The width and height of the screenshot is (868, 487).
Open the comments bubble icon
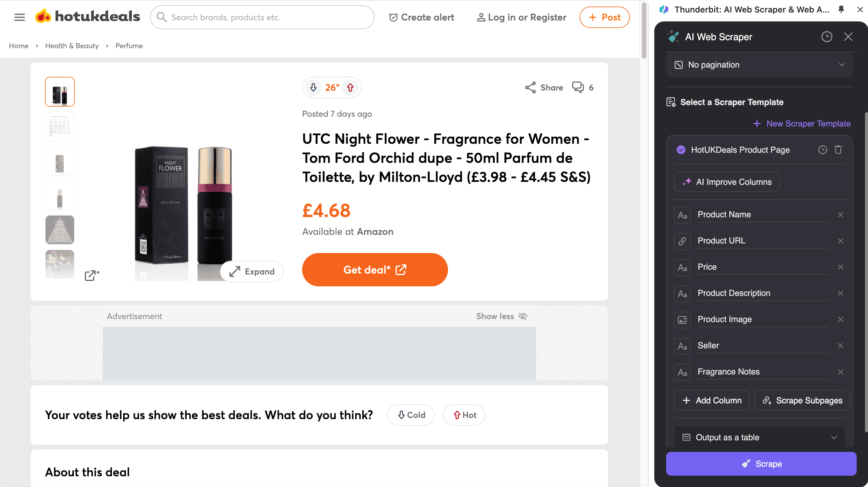pos(578,87)
